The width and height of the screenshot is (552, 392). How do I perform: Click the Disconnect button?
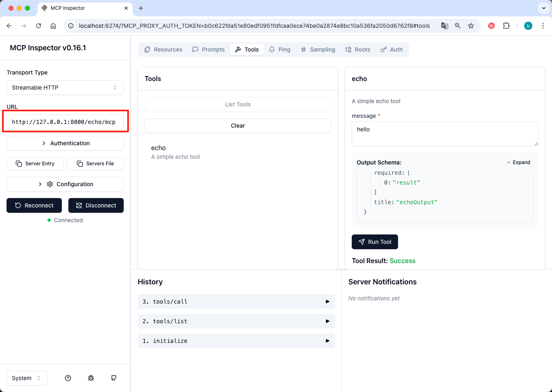[x=96, y=205]
